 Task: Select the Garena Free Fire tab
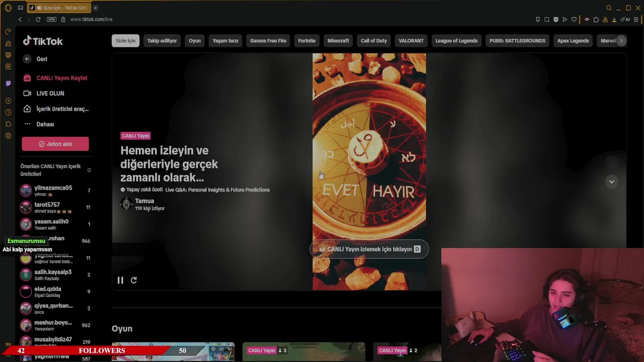coord(268,41)
